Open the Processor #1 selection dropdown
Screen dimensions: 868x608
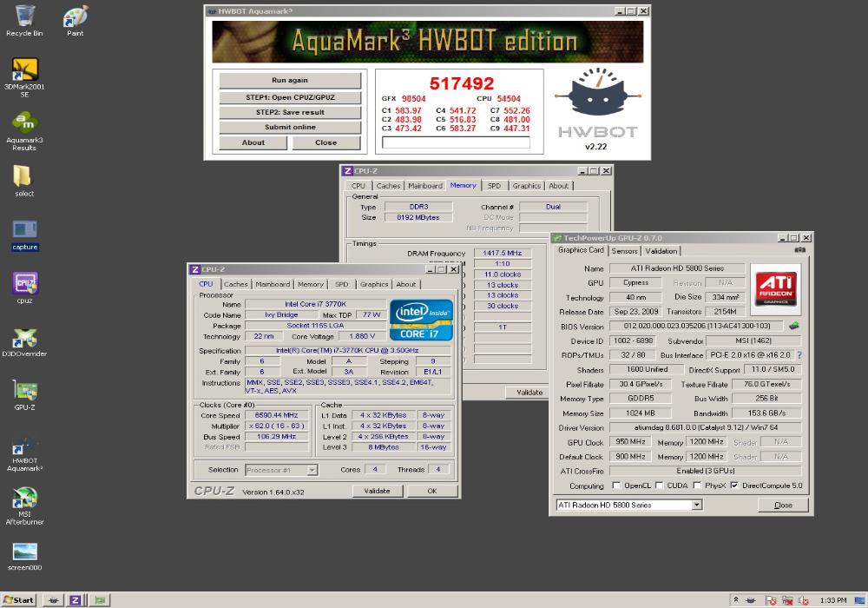pyautogui.click(x=312, y=470)
